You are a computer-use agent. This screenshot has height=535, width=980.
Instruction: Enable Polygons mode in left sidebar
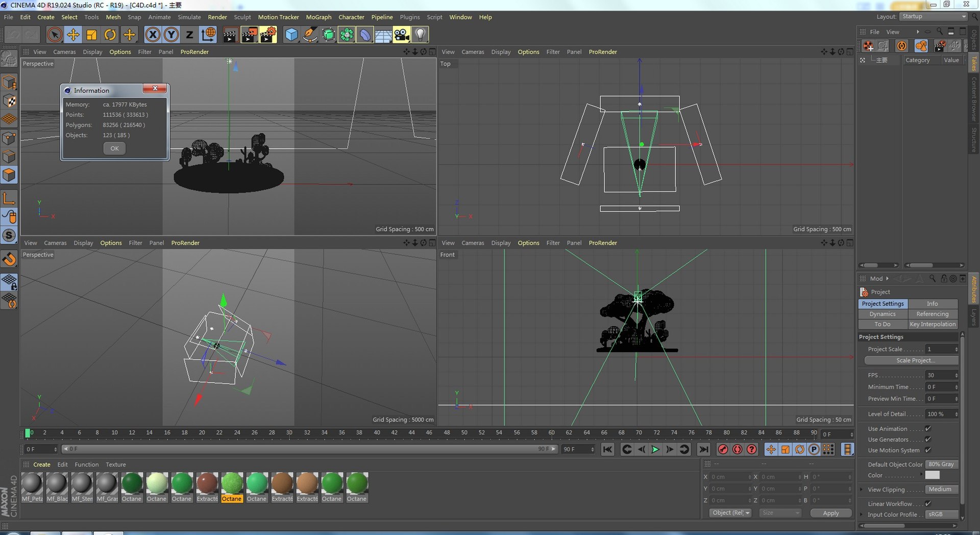coord(9,175)
